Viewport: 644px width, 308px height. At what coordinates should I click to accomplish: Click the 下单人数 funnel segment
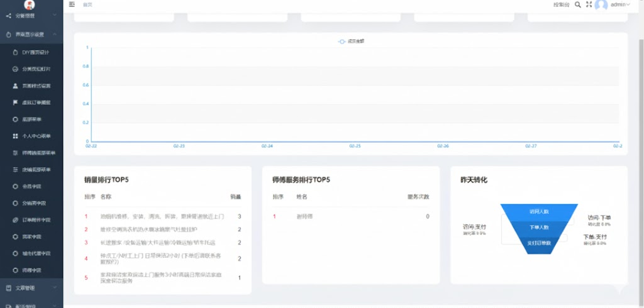[539, 228]
